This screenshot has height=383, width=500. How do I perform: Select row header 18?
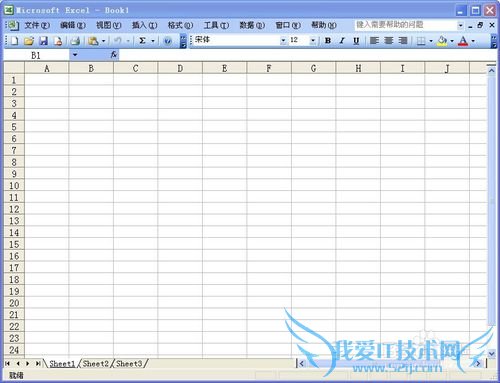point(14,279)
